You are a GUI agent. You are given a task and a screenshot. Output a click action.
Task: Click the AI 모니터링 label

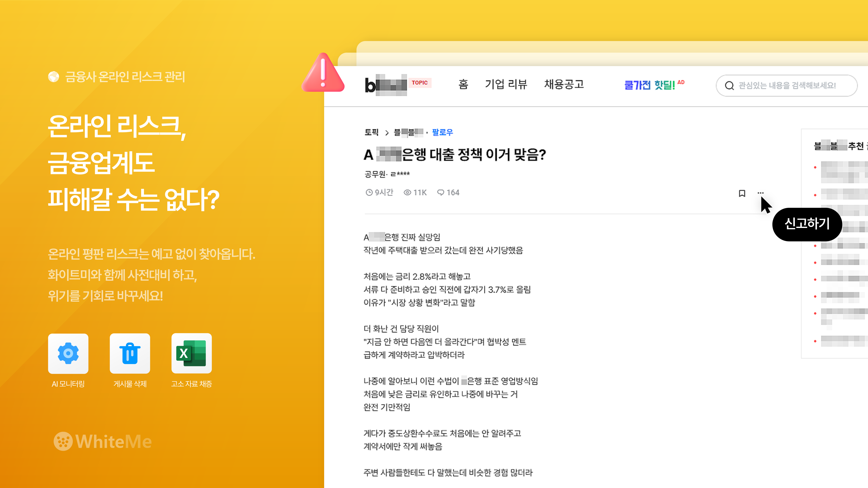click(x=68, y=384)
